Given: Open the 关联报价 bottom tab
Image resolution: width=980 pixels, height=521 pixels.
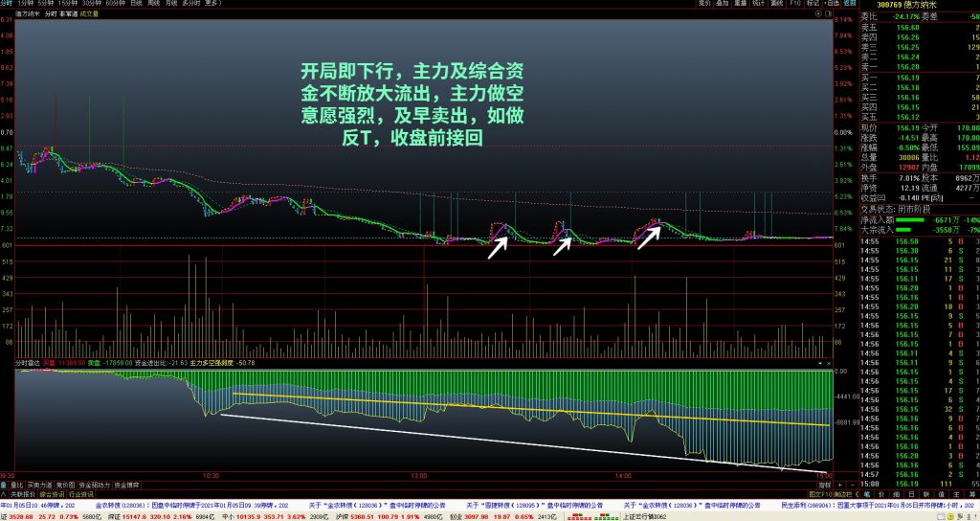Looking at the screenshot, I should click(x=22, y=493).
